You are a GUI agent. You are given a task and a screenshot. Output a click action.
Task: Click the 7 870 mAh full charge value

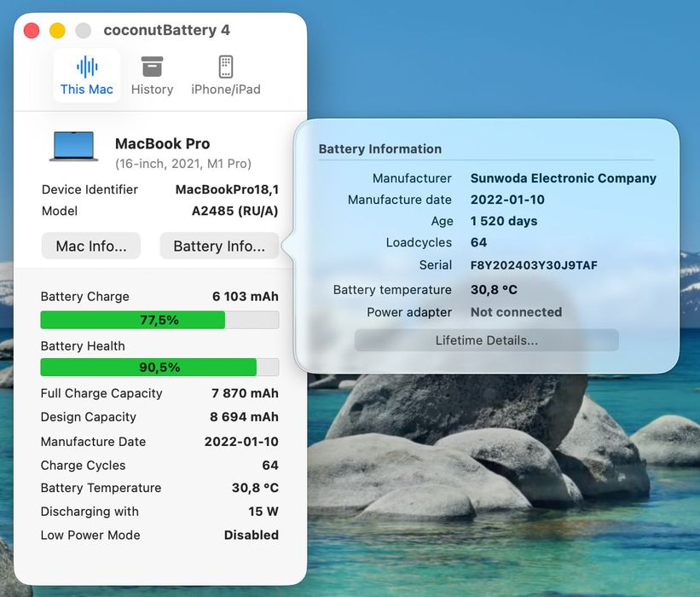(245, 393)
